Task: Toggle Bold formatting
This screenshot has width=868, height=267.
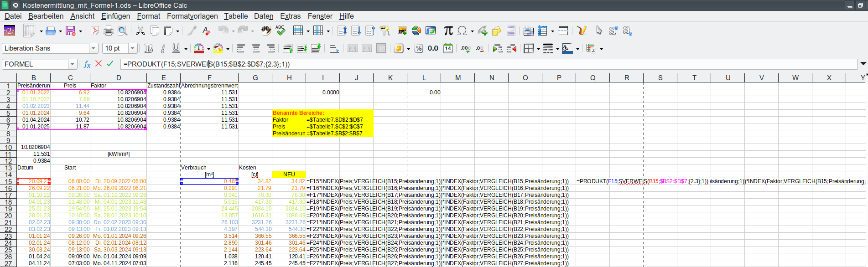Action: [x=148, y=48]
